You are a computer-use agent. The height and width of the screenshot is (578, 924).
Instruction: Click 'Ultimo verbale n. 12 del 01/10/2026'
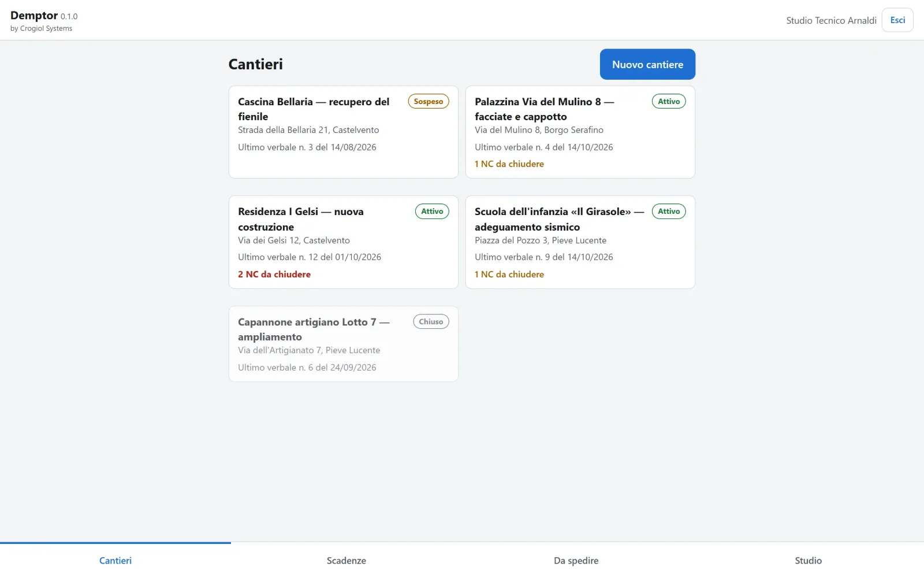(x=310, y=257)
